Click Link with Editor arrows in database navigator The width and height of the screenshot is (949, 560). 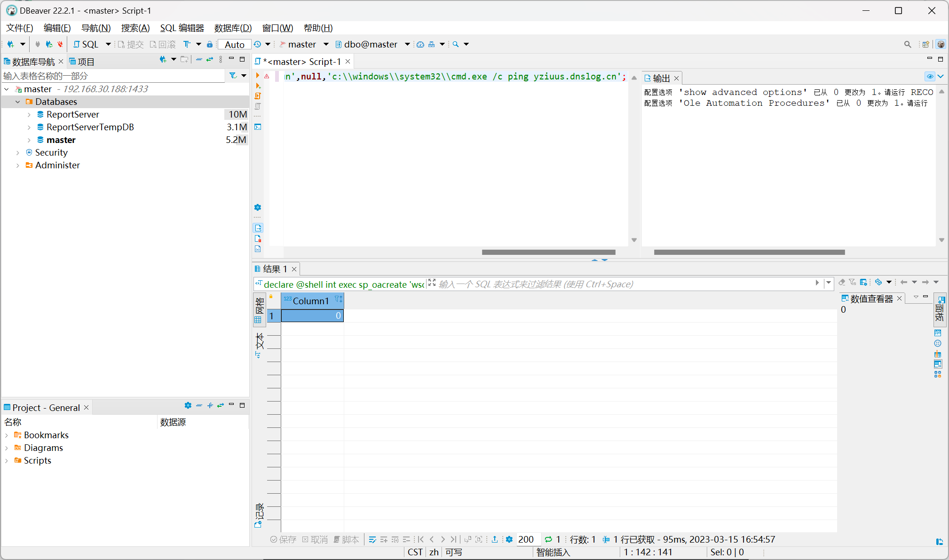click(x=210, y=60)
